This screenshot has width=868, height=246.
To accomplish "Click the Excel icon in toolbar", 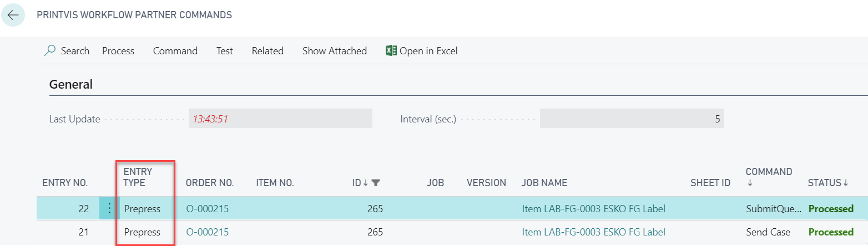I will [391, 51].
